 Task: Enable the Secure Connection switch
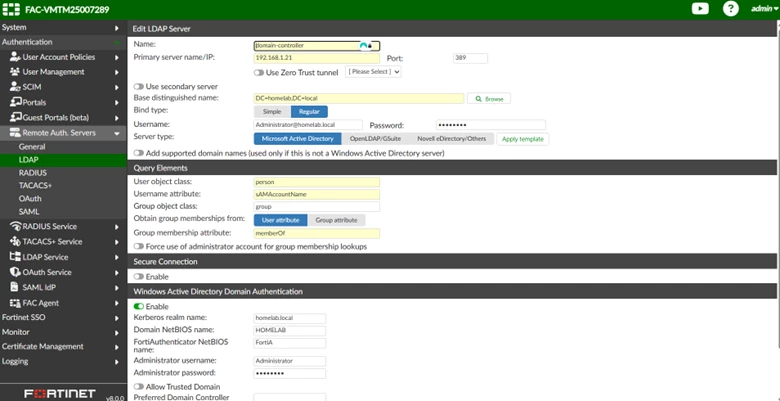pos(139,277)
